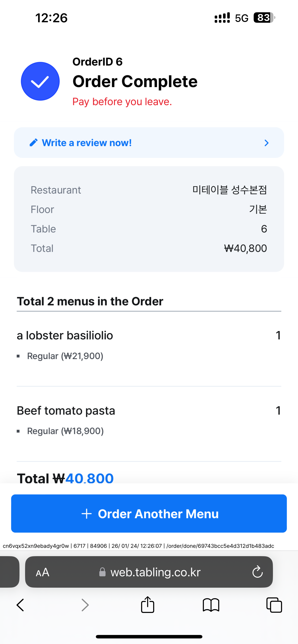Go back with the browser back arrow
This screenshot has width=298, height=644.
click(20, 605)
